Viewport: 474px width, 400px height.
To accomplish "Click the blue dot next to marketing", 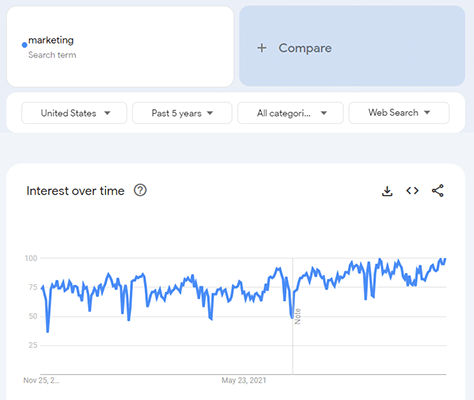I will [24, 45].
